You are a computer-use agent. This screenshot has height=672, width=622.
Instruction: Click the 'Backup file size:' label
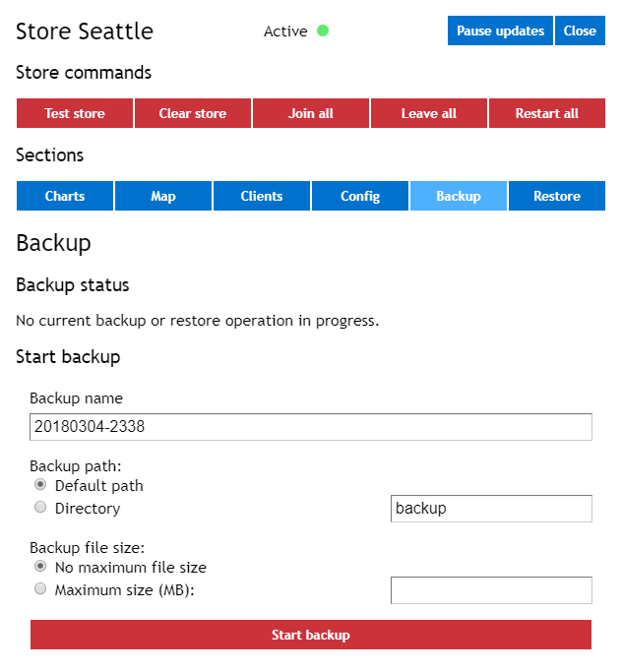coord(87,548)
